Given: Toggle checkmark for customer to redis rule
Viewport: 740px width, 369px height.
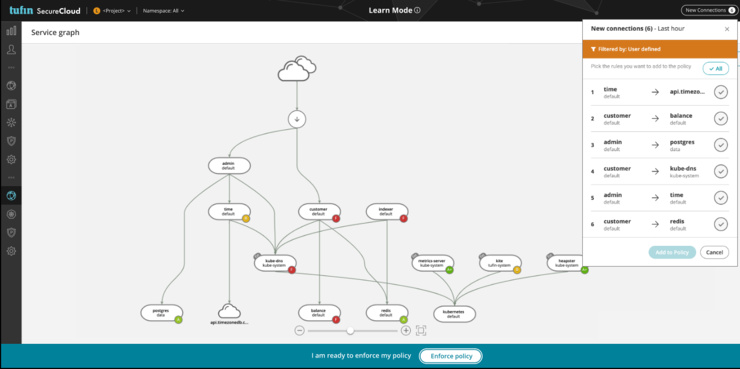Looking at the screenshot, I should click(x=721, y=224).
